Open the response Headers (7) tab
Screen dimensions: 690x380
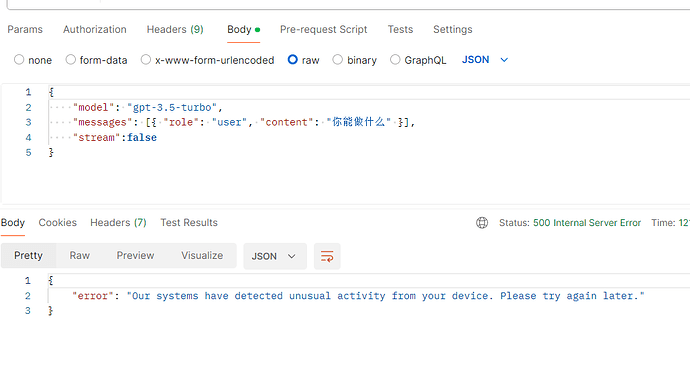(x=118, y=223)
